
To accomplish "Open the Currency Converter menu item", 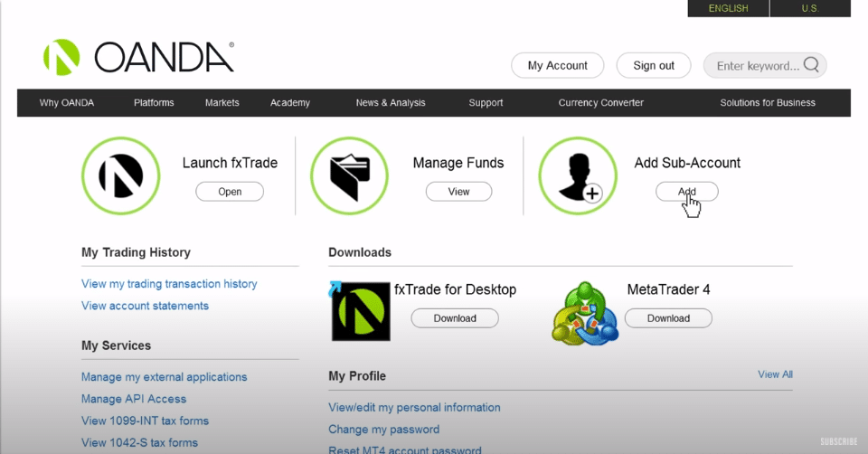I will pyautogui.click(x=600, y=102).
